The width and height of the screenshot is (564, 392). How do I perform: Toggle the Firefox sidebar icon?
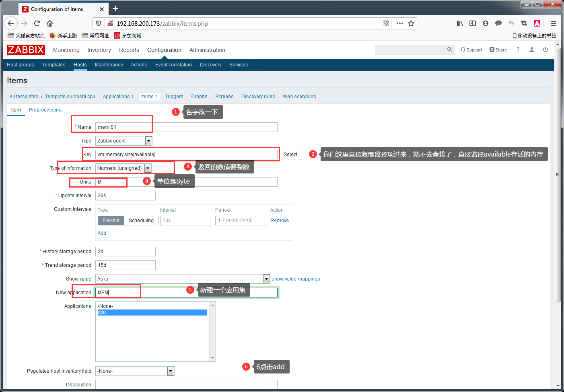point(473,23)
